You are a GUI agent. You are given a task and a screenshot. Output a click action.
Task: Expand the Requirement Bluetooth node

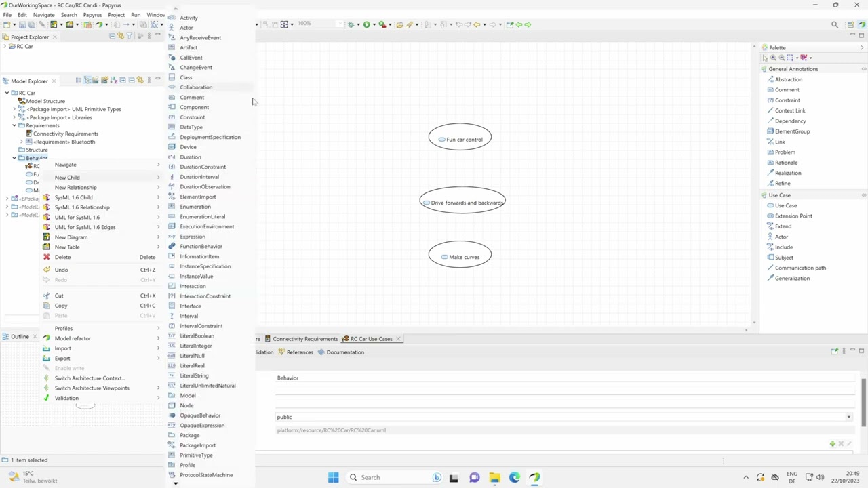coord(21,142)
